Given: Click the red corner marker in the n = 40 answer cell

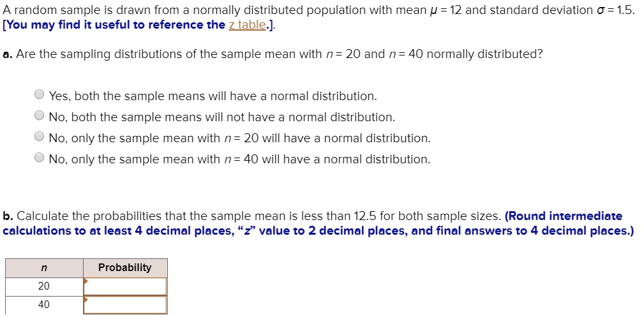Looking at the screenshot, I should (x=86, y=299).
